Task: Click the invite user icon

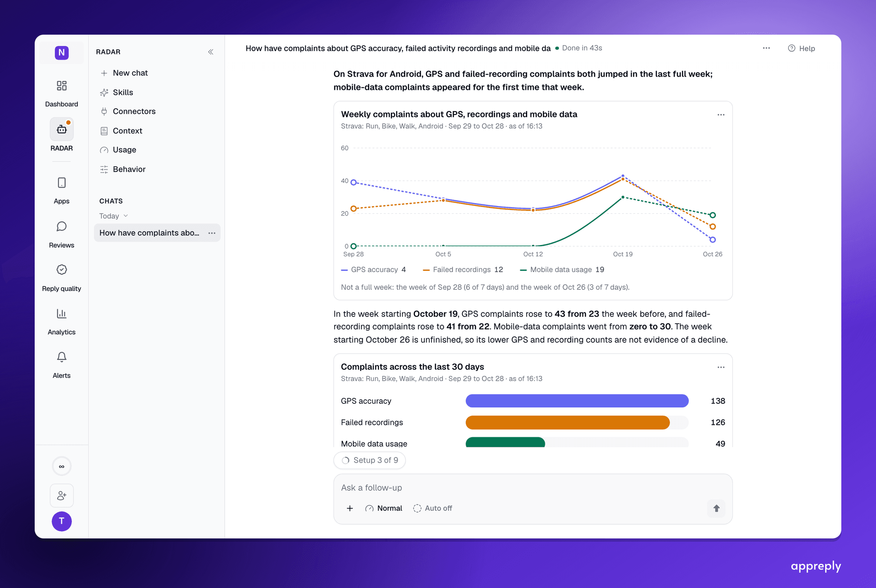Action: tap(62, 495)
